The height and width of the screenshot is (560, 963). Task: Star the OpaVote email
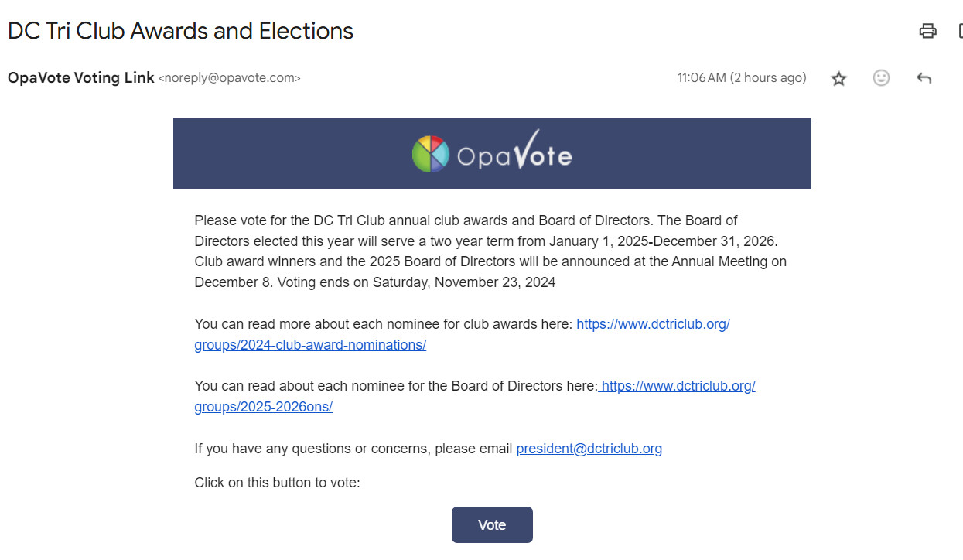[838, 78]
